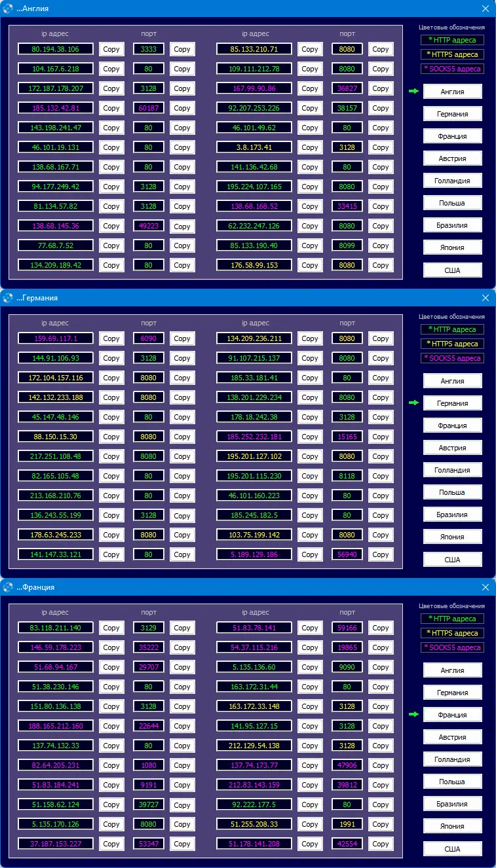The width and height of the screenshot is (496, 868).
Task: Select Германия country in the Франция window
Action: coord(453,693)
